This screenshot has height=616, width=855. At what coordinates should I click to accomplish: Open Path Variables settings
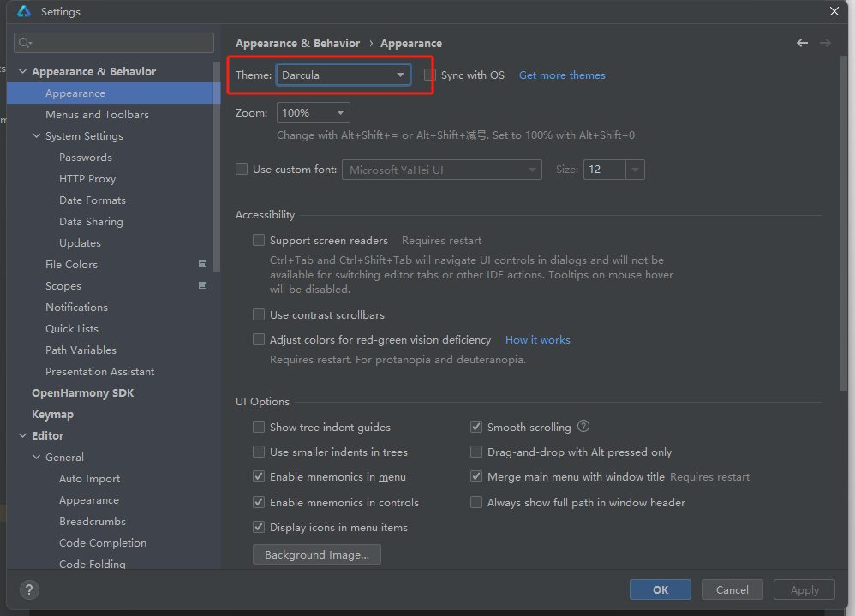pyautogui.click(x=81, y=350)
